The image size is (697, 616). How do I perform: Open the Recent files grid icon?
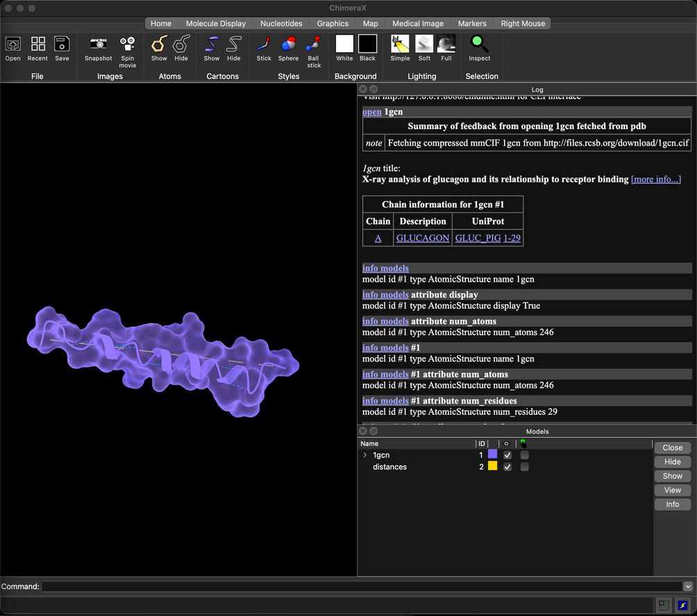pyautogui.click(x=37, y=44)
